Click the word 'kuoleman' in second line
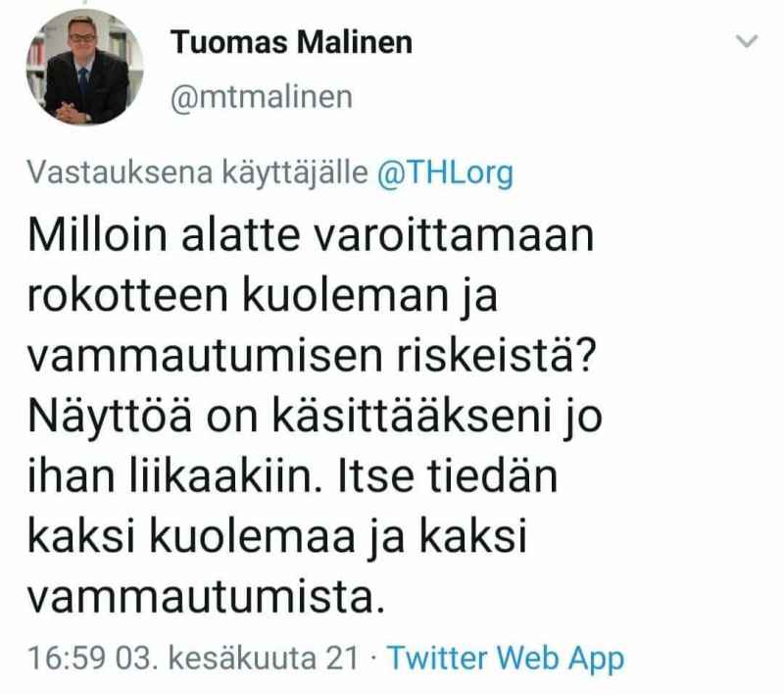The image size is (784, 695). [345, 295]
